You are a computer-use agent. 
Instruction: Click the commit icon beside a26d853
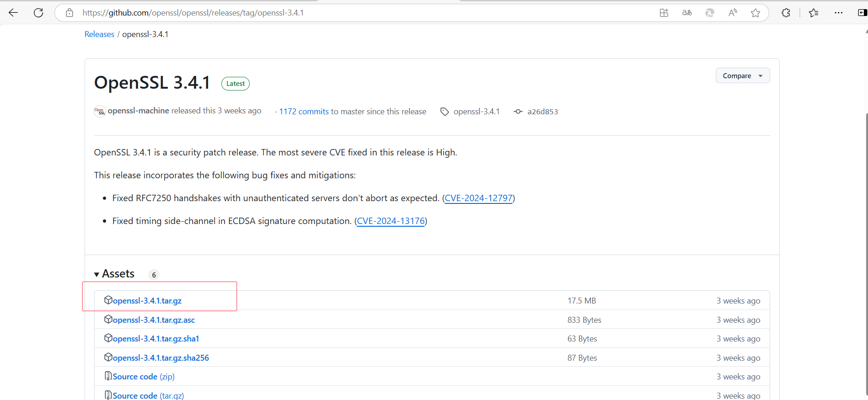click(518, 112)
